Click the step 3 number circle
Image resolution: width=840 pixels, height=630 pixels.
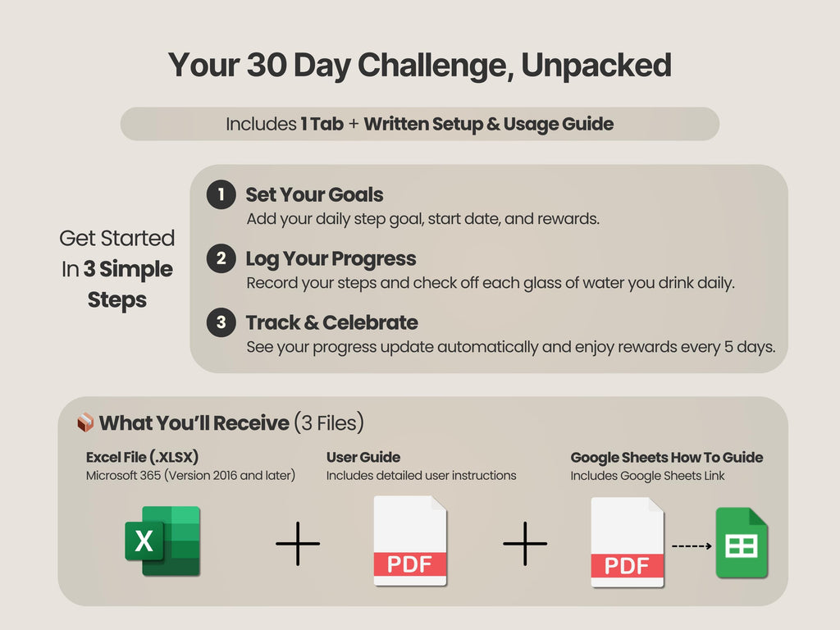coord(221,322)
